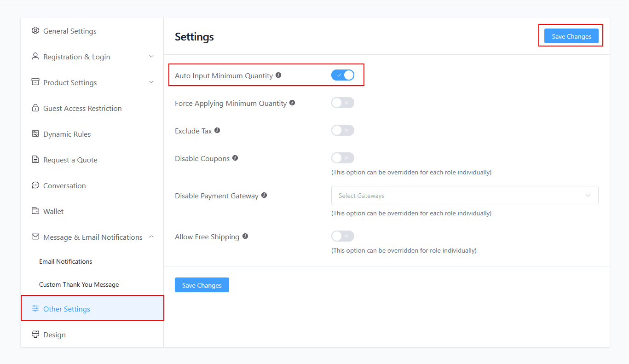Open the Select Gateways dropdown

(x=464, y=195)
